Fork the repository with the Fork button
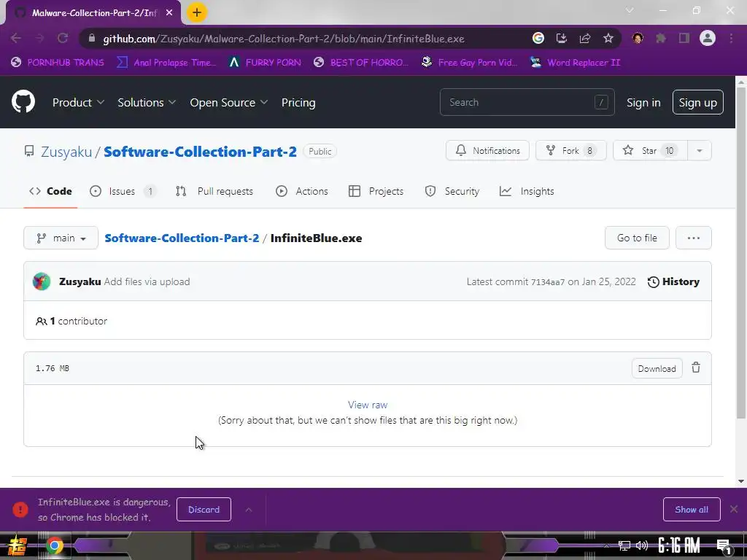The height and width of the screenshot is (560, 747). (570, 150)
